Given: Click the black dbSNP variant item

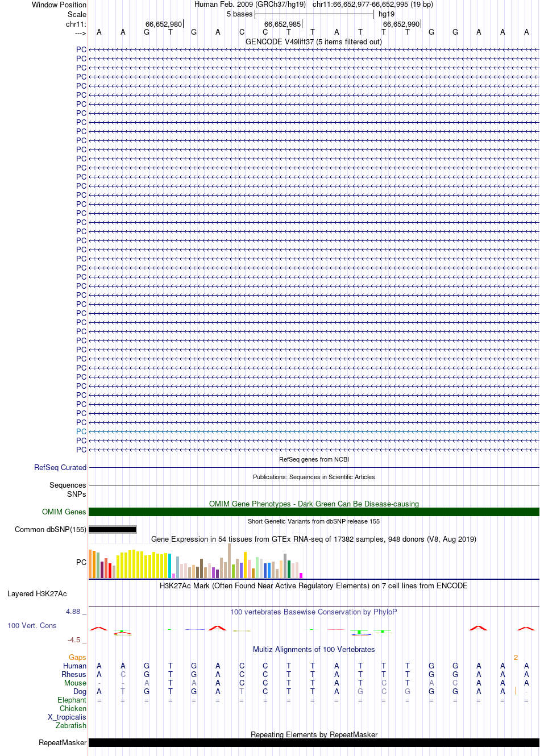Looking at the screenshot, I should click(x=113, y=529).
